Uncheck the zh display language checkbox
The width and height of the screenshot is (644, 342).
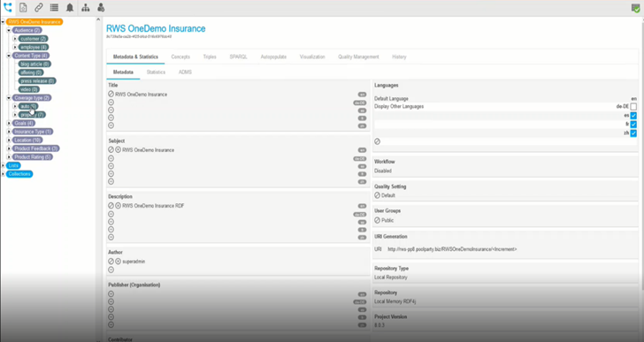click(633, 133)
